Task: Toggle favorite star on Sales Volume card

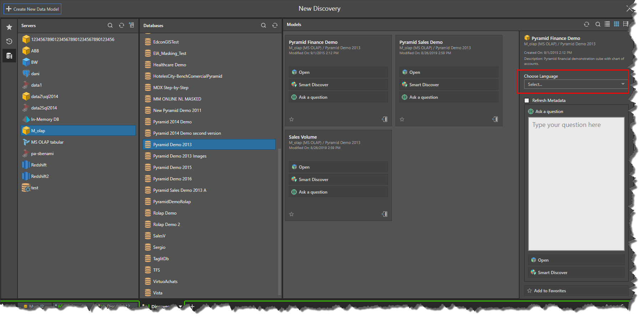Action: tap(292, 214)
